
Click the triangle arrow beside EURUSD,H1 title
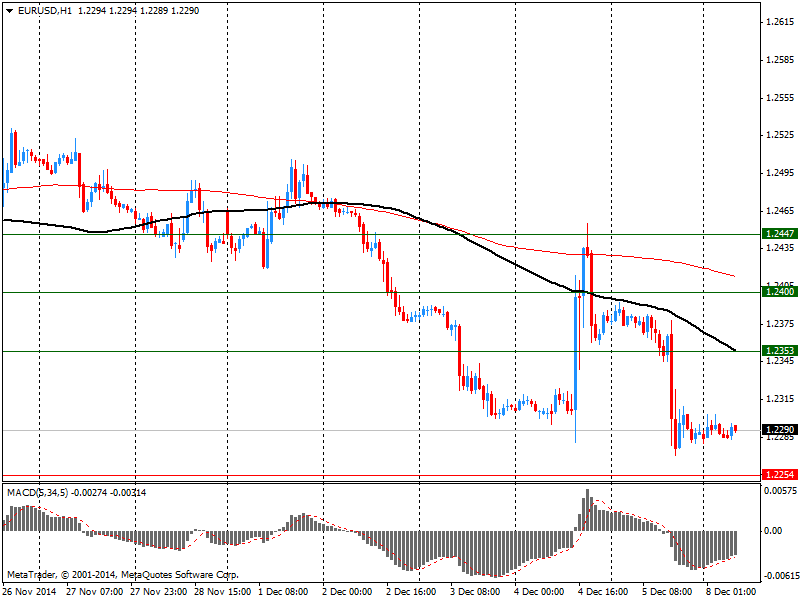(10, 11)
